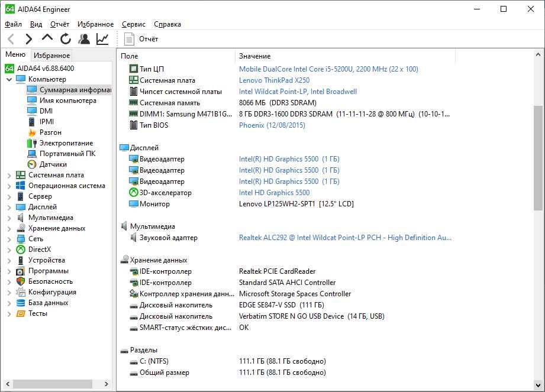Viewport: 545px width, 392px height.
Task: Click the Системная плата motherboard tree icon
Action: pos(21,175)
